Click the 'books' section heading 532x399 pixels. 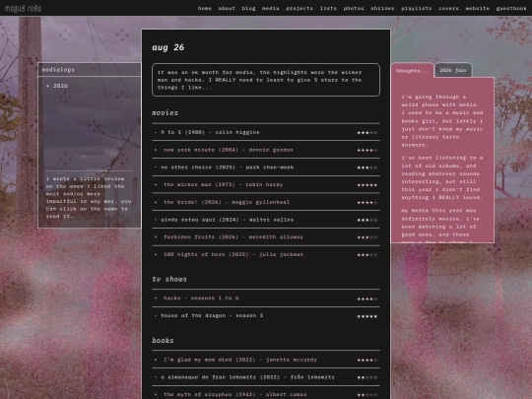tap(163, 340)
